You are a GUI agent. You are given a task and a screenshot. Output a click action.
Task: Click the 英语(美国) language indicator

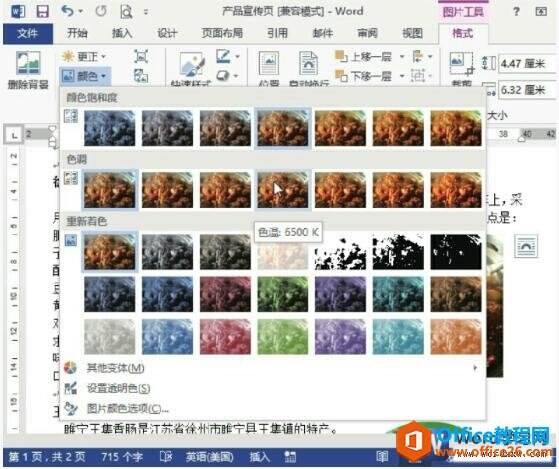(x=210, y=457)
